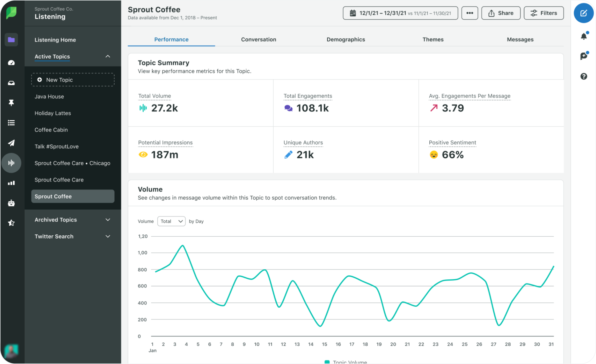Select the Talk #SproutLove topic
The width and height of the screenshot is (596, 364).
click(56, 146)
